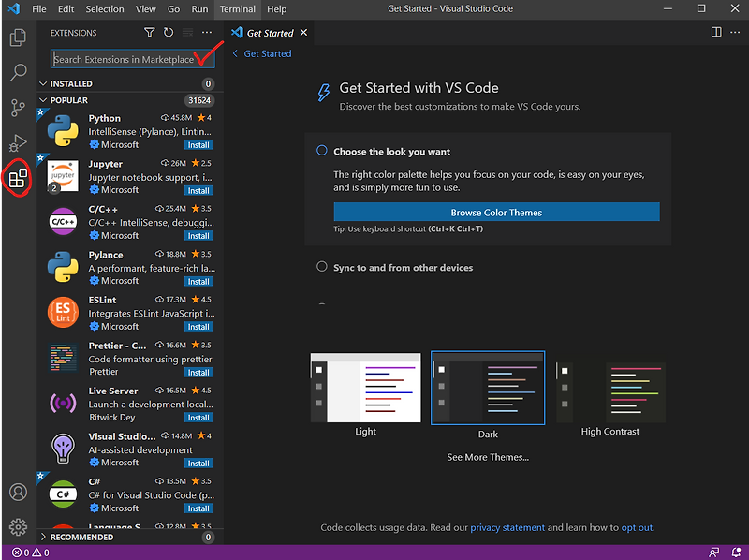Select the circled Extensions icon
This screenshot has height=560, width=749.
(x=15, y=179)
